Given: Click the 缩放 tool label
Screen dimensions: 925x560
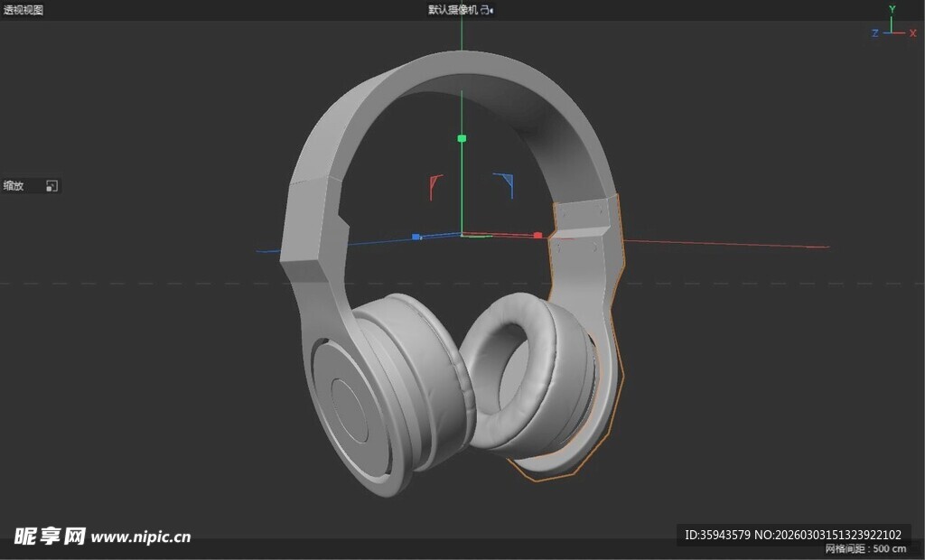Looking at the screenshot, I should (14, 186).
